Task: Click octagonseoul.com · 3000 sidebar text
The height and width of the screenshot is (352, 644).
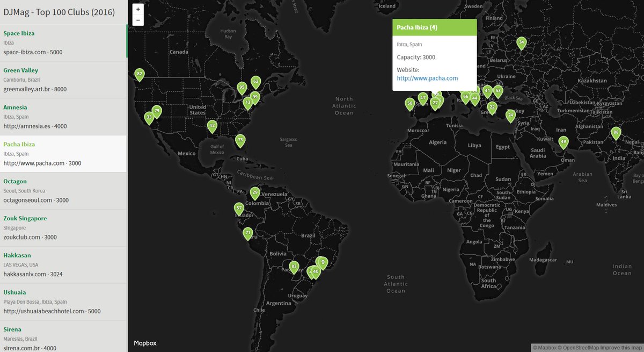Action: pyautogui.click(x=36, y=200)
